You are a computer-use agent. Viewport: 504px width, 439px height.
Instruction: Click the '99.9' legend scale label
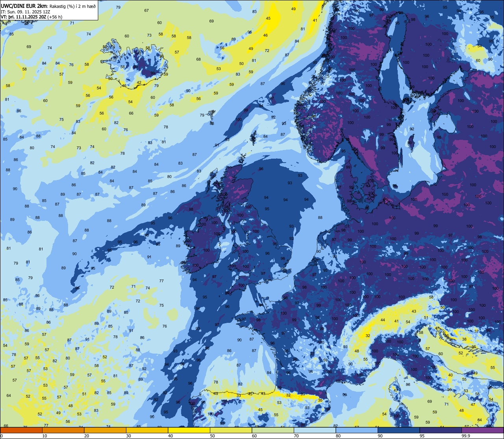(466, 436)
